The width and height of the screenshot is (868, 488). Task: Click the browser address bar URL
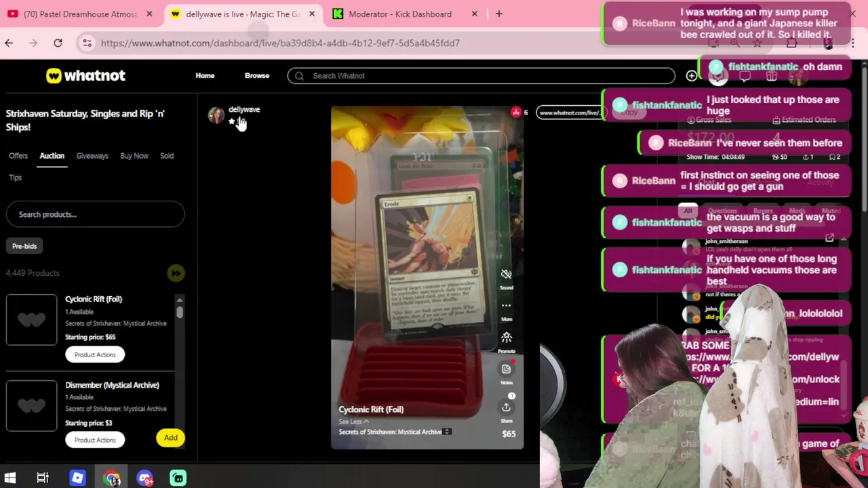coord(280,43)
